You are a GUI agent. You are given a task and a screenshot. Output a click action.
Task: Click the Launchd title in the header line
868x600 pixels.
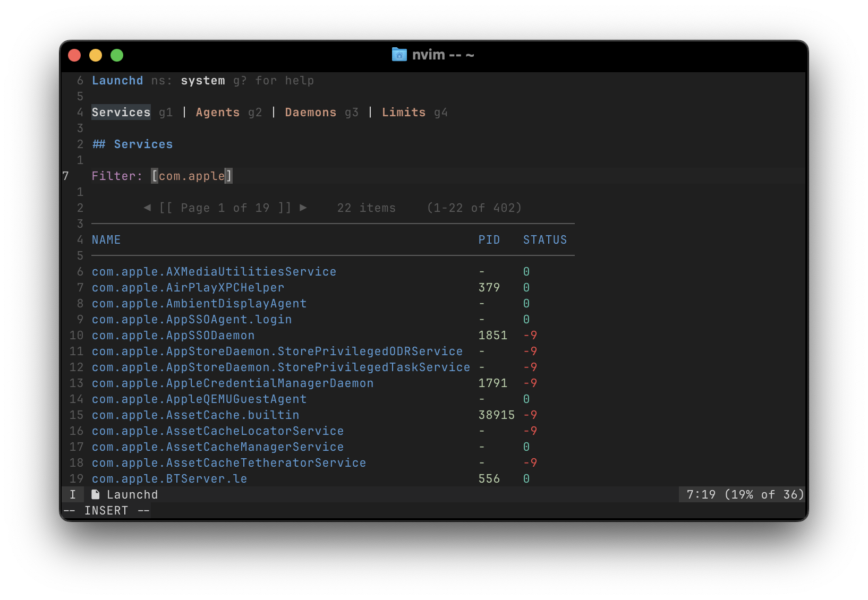[x=117, y=80]
